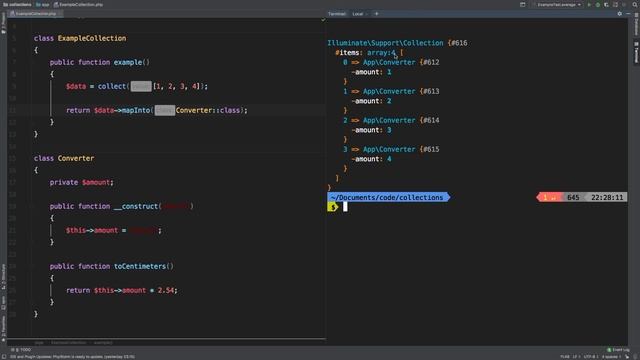Click collections in the top navigation bar
The width and height of the screenshot is (640, 360).
click(17, 4)
